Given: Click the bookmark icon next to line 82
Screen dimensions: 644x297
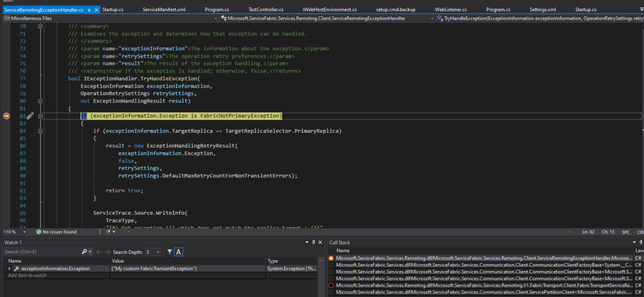Looking at the screenshot, I should point(29,116).
